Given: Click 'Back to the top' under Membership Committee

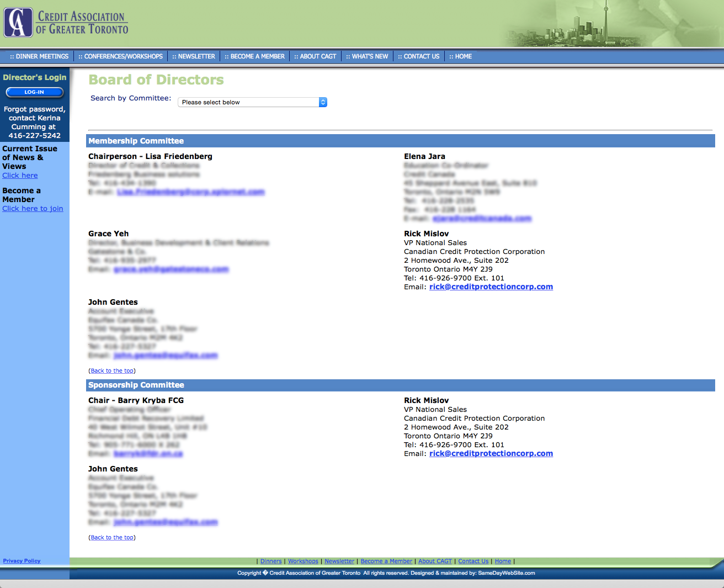Looking at the screenshot, I should coord(112,371).
